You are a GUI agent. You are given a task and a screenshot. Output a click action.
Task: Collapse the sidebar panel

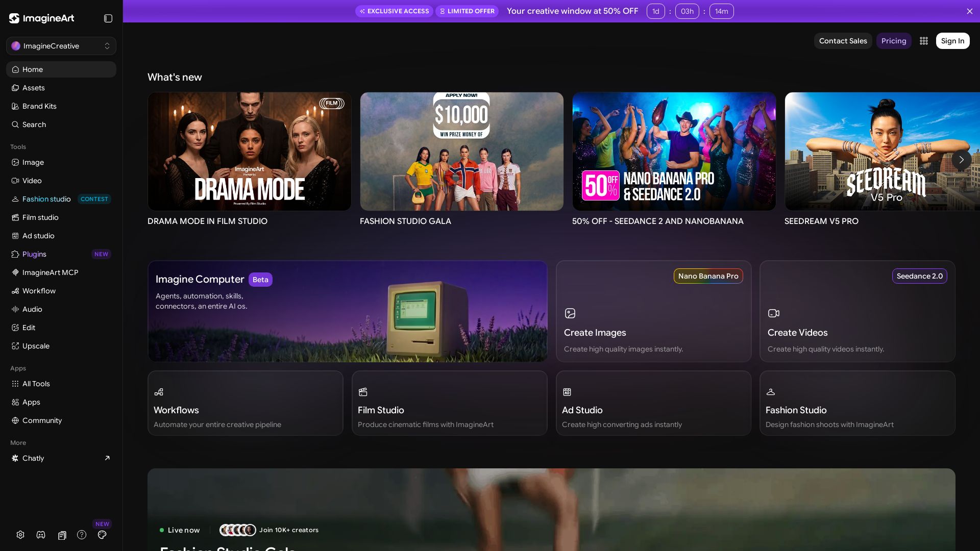point(108,18)
